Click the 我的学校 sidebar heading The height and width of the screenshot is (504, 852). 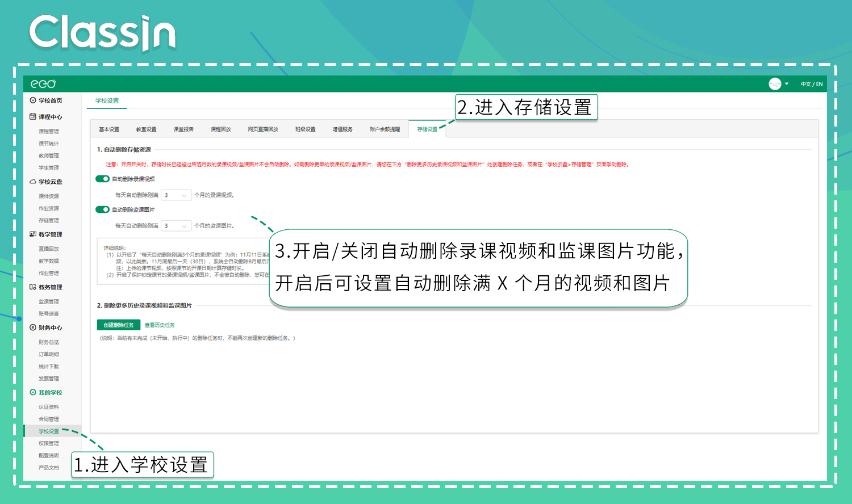(51, 392)
